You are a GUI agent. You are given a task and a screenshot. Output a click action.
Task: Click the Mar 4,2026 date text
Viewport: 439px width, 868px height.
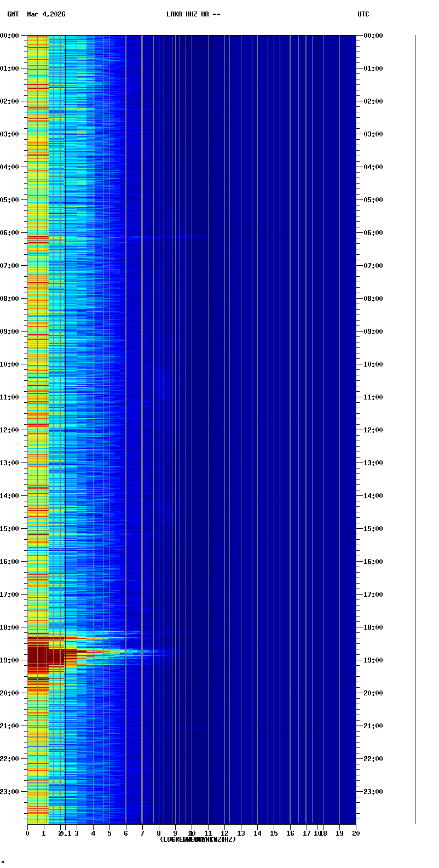[46, 14]
